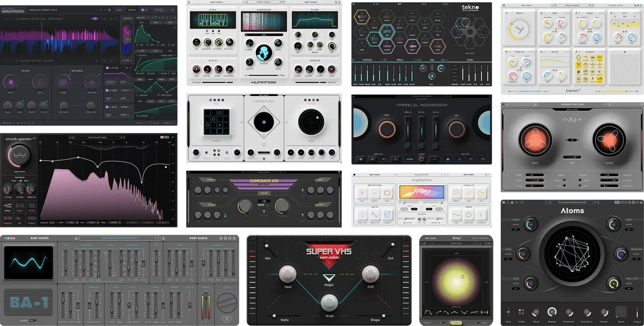
Task: Click the Heat knob in Super VHS
Action: [x=287, y=274]
